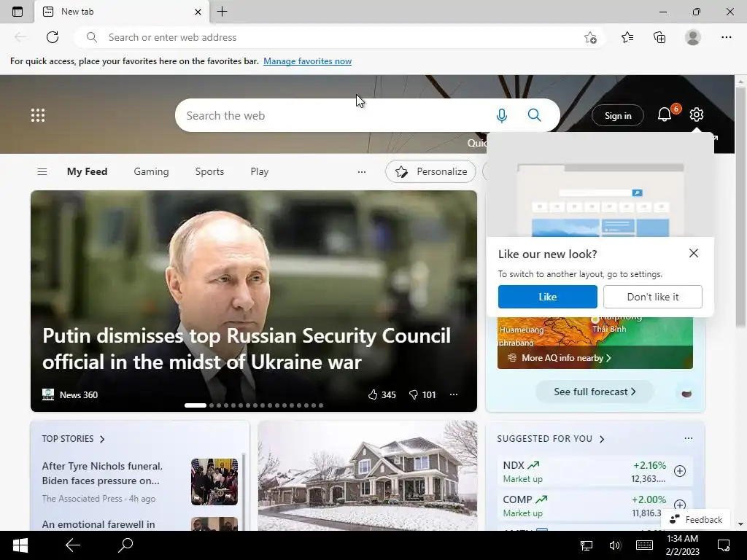
Task: Add this page to favorites
Action: pyautogui.click(x=590, y=37)
